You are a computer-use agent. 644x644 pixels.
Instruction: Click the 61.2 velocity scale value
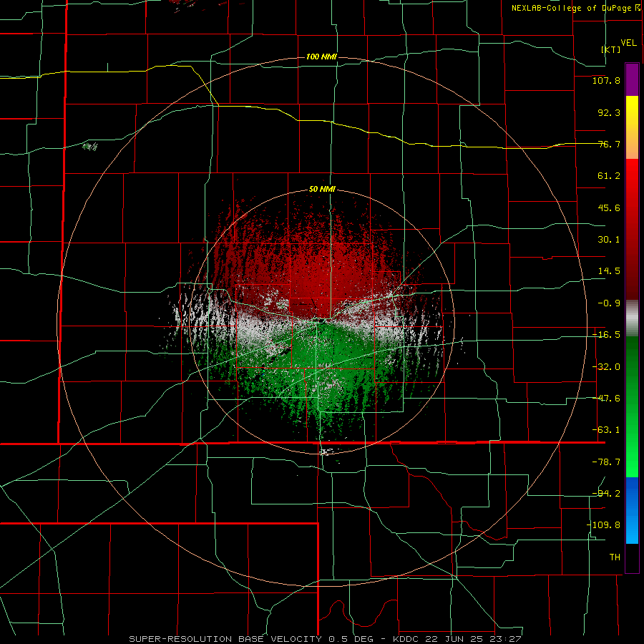[609, 176]
